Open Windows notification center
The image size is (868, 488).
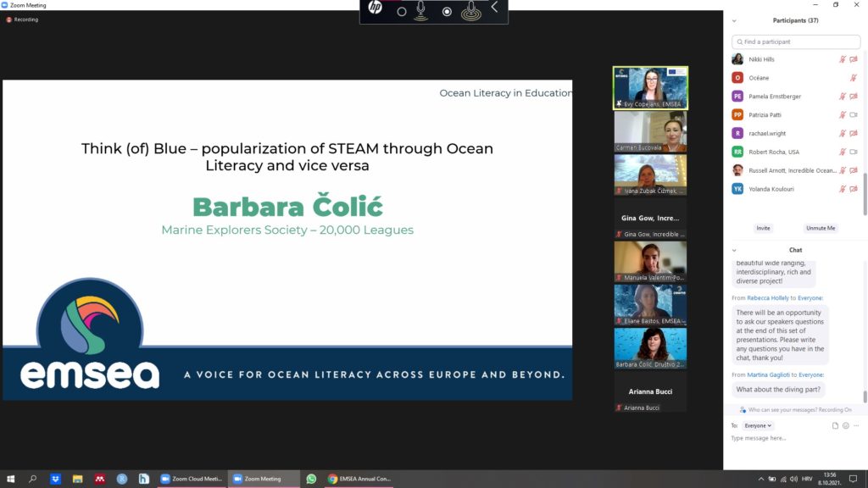[x=853, y=480]
